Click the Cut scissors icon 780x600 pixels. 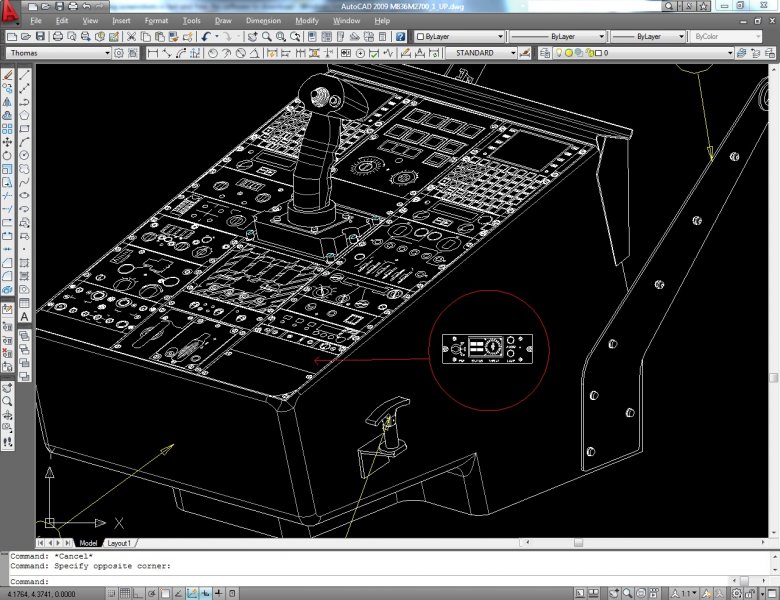tap(131, 36)
